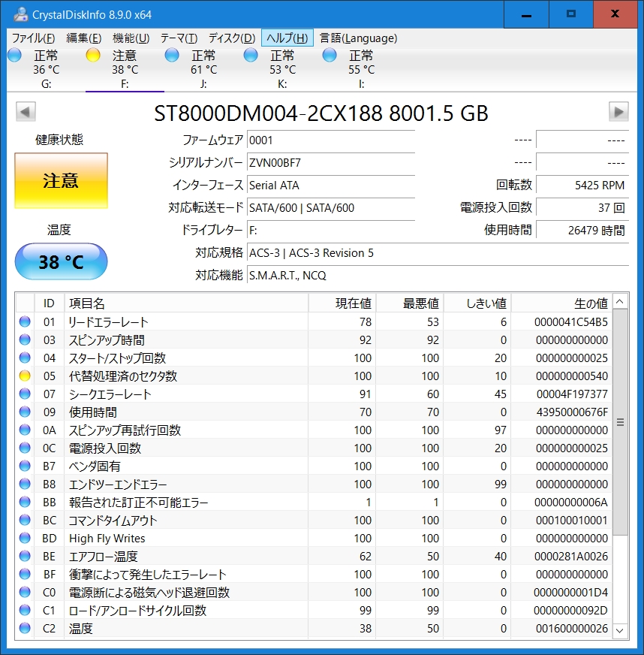Click yellow status icon for 05 代替処理済のセクタ数
This screenshot has height=655, width=644.
(x=25, y=376)
